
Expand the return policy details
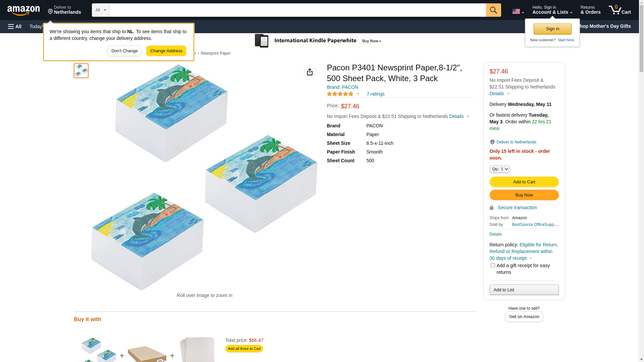(530, 258)
